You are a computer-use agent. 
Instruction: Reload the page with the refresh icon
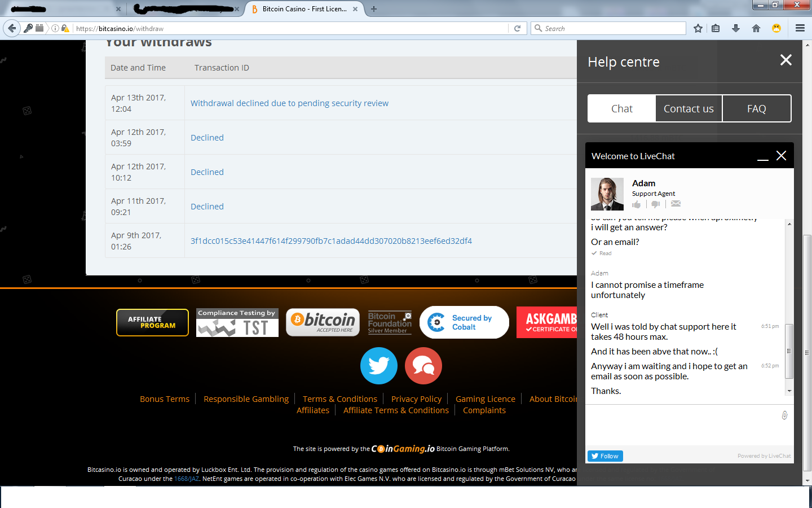[517, 28]
